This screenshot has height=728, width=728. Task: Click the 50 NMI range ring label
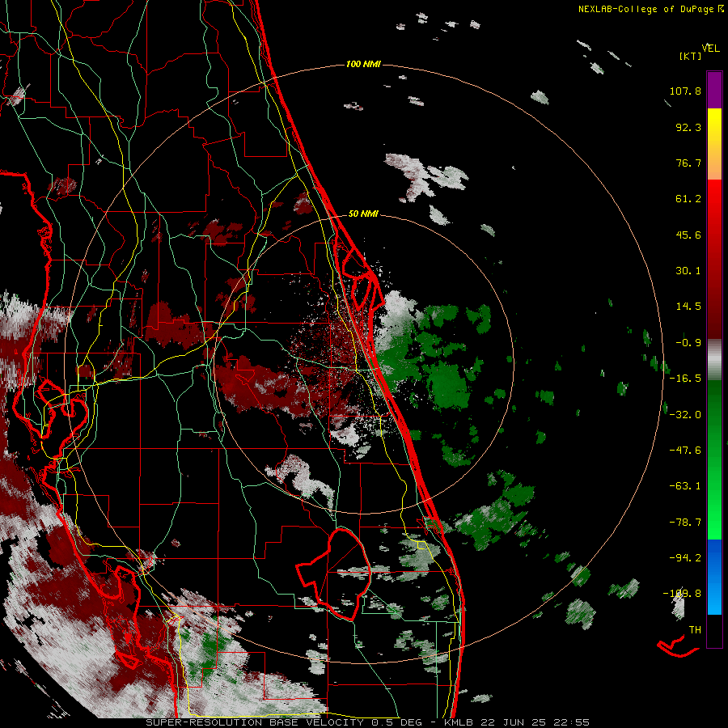[x=363, y=214]
